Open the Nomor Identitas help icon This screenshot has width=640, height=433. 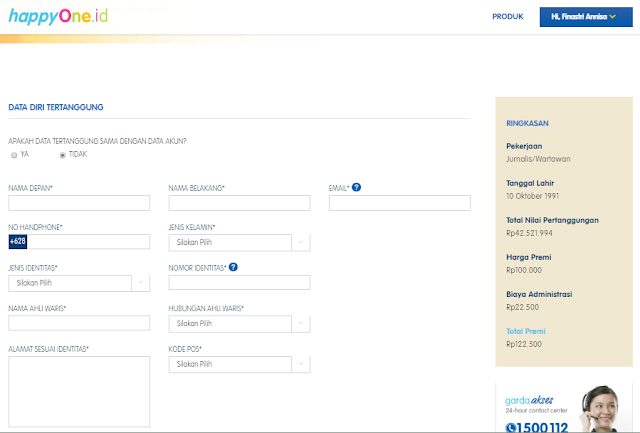point(233,267)
